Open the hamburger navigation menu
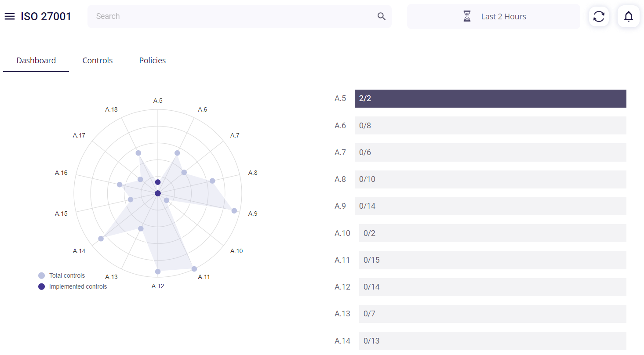This screenshot has height=355, width=644. [x=10, y=17]
